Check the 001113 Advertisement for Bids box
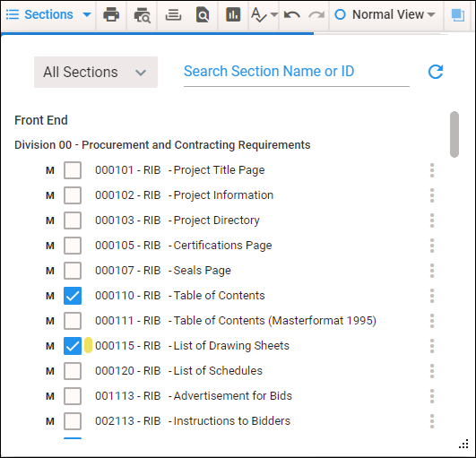This screenshot has width=476, height=458. (73, 396)
